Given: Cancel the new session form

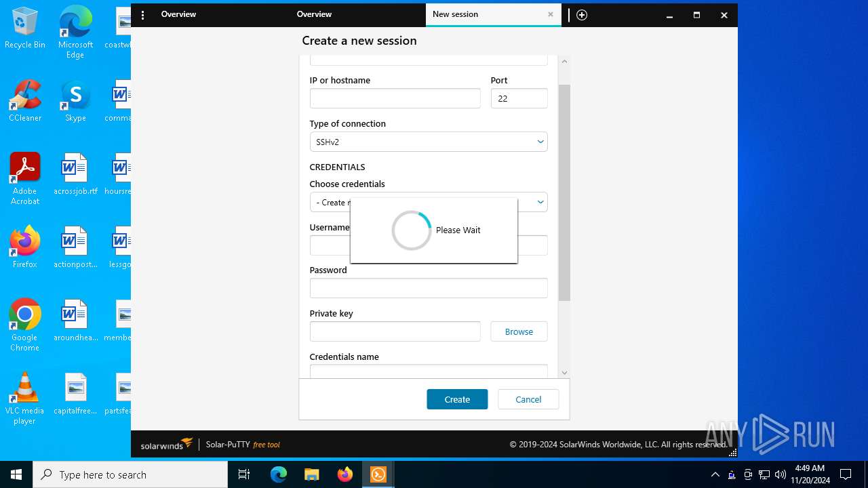Looking at the screenshot, I should pyautogui.click(x=528, y=399).
